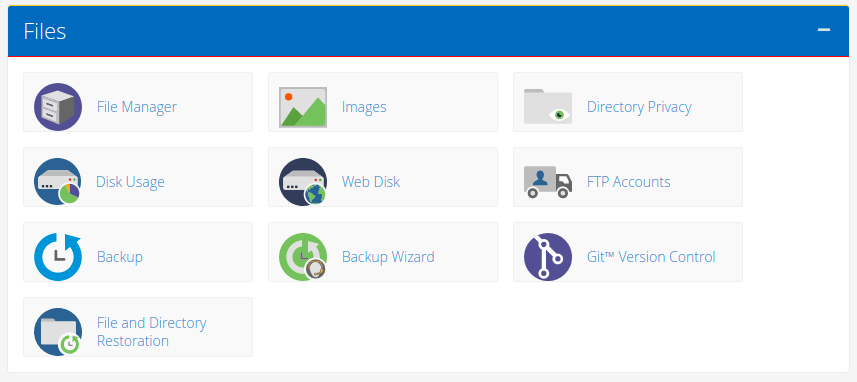Screen dimensions: 857x382
Task: Click the Files section header title
Action: 45,31
